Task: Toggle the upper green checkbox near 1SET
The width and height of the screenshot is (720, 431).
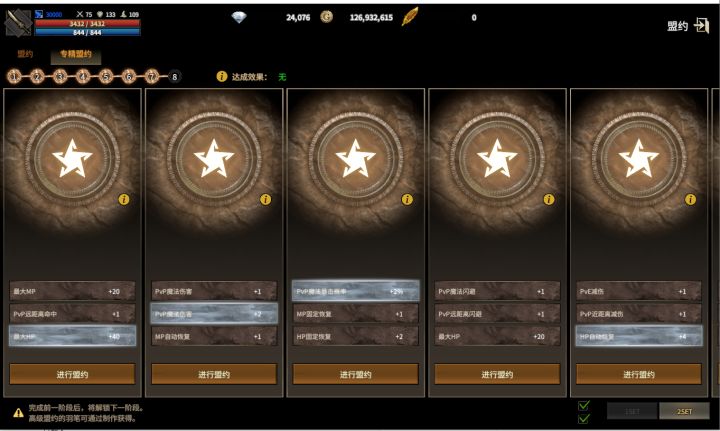Action: coord(584,405)
